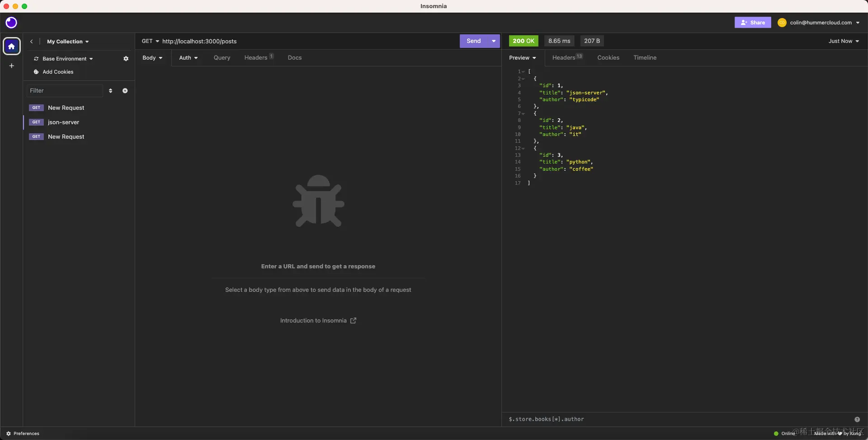Click the Made with love by Kong link
This screenshot has height=440, width=868.
tap(838, 434)
